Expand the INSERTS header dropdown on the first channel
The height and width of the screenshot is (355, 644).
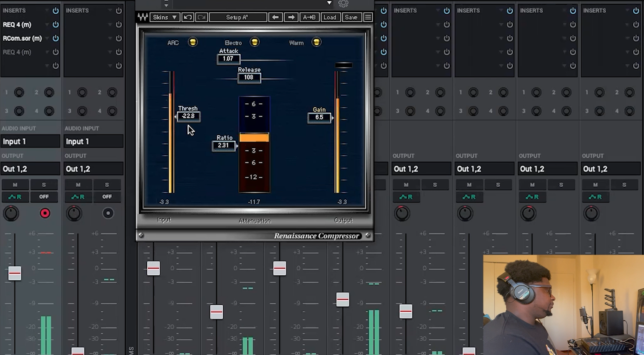pos(46,10)
